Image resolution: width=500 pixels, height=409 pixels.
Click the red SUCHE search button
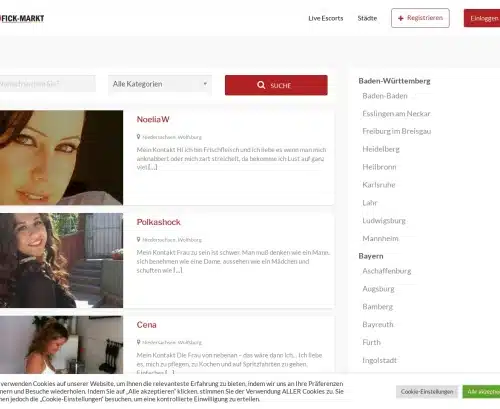pyautogui.click(x=276, y=85)
